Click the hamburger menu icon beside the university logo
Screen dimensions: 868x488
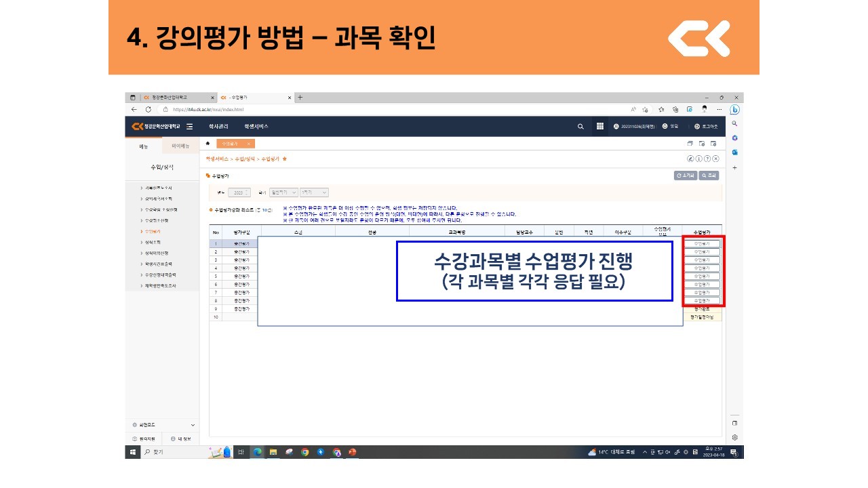pyautogui.click(x=190, y=127)
